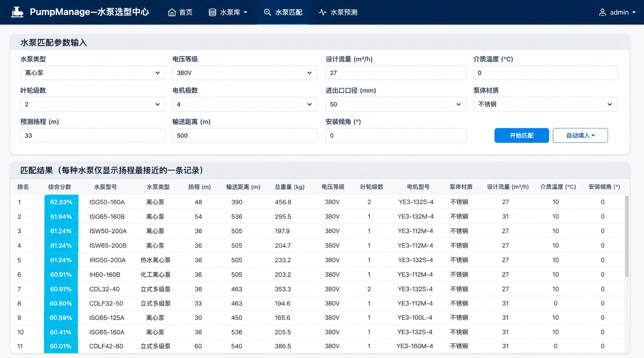This screenshot has width=644, height=358.
Task: Click motor model YE3-160M-4
Action: coord(415,346)
